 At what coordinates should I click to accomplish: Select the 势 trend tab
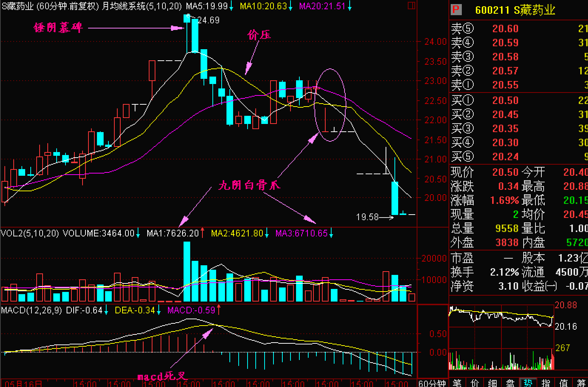pos(528,383)
